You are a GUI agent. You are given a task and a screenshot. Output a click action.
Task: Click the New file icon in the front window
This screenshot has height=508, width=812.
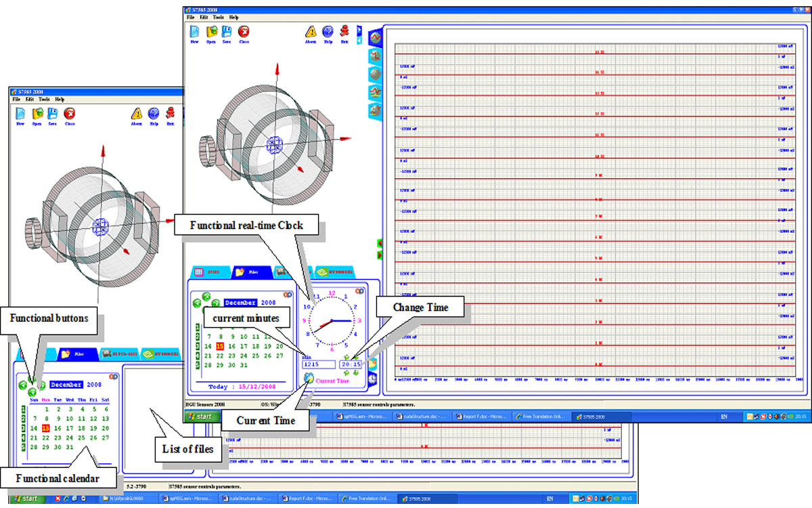tap(194, 31)
